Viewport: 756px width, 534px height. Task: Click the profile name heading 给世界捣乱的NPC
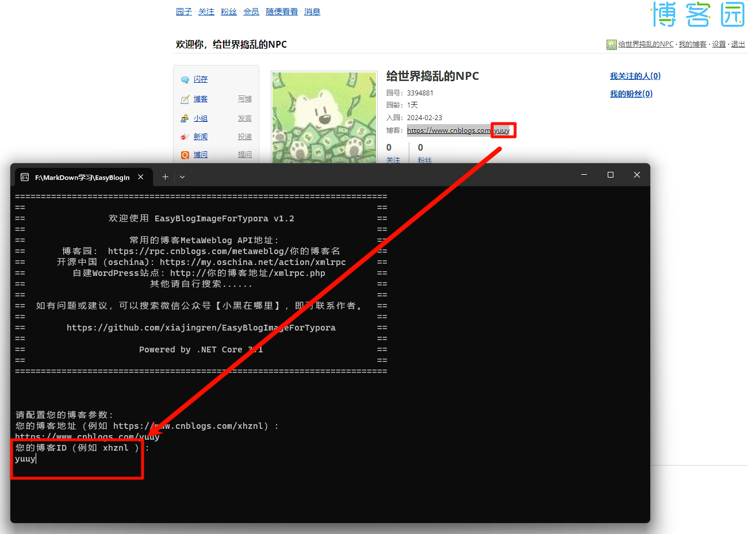pos(432,76)
